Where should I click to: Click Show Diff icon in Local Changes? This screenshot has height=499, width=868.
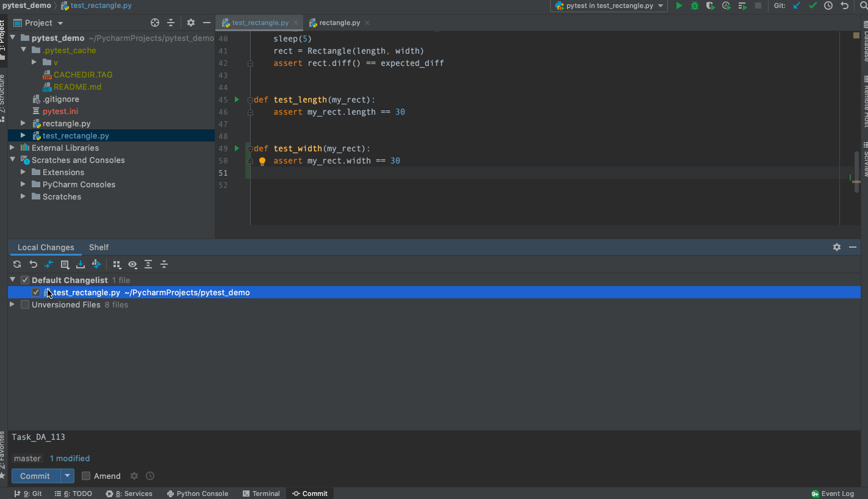tap(49, 264)
